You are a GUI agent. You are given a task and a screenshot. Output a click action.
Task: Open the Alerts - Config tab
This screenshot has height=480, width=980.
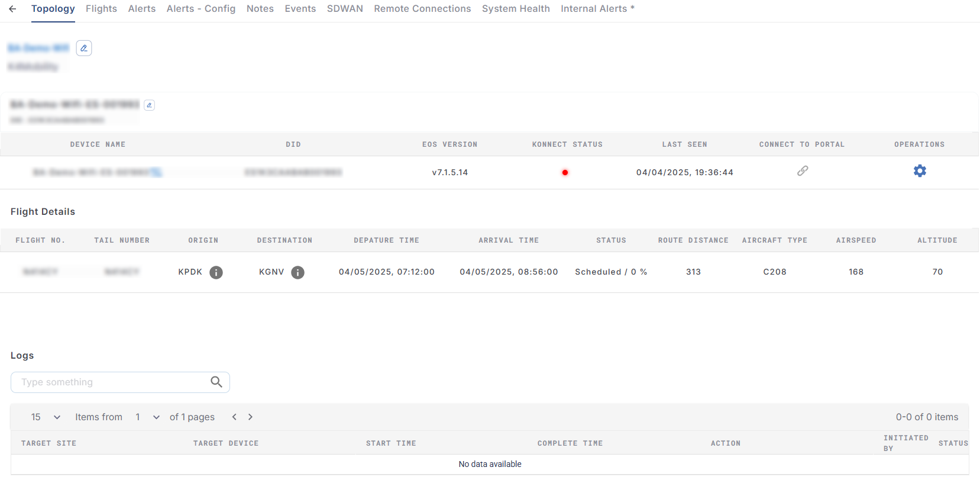click(201, 9)
